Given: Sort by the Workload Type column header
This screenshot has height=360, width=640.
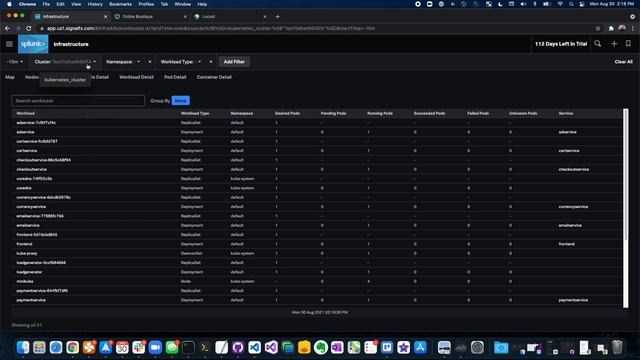Looking at the screenshot, I should [x=195, y=113].
